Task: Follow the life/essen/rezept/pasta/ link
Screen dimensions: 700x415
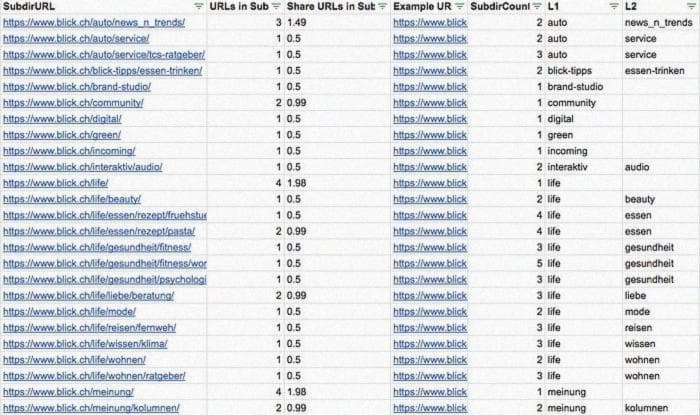Action: [x=99, y=231]
